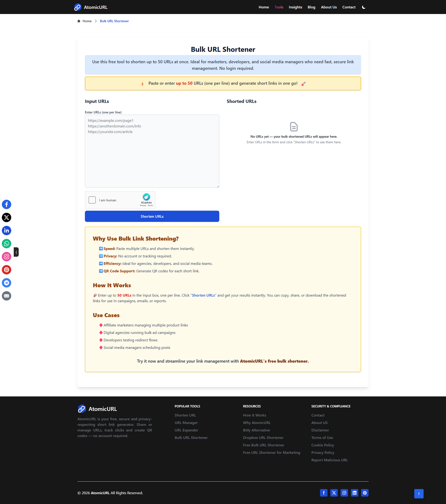The height and width of the screenshot is (504, 446).
Task: Click the AtomicURL logo in header
Action: (91, 7)
